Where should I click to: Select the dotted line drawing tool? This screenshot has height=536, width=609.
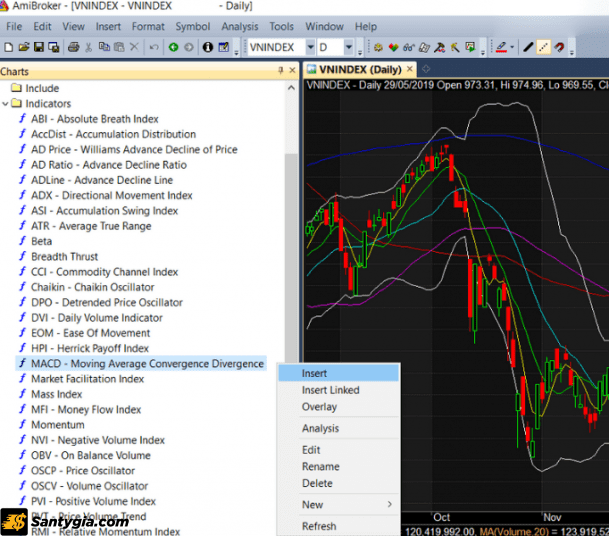(x=543, y=47)
